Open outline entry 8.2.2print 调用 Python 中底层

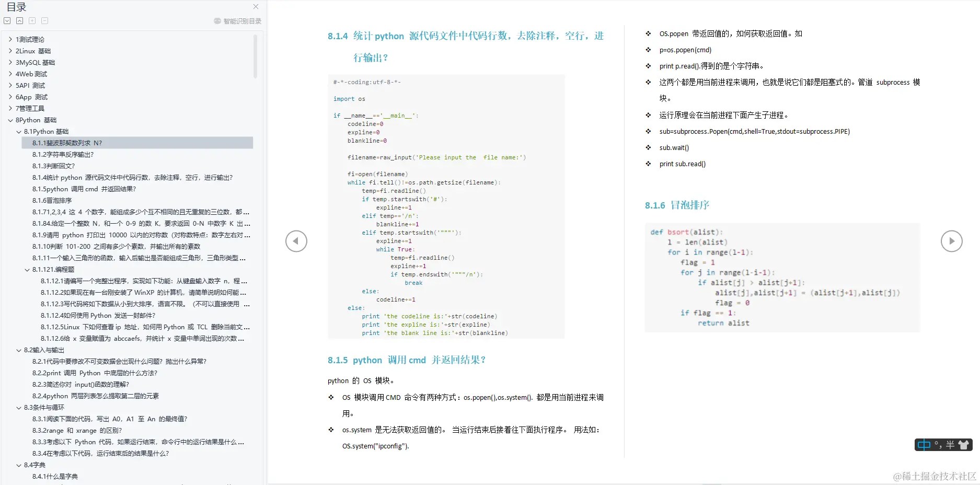tap(95, 373)
